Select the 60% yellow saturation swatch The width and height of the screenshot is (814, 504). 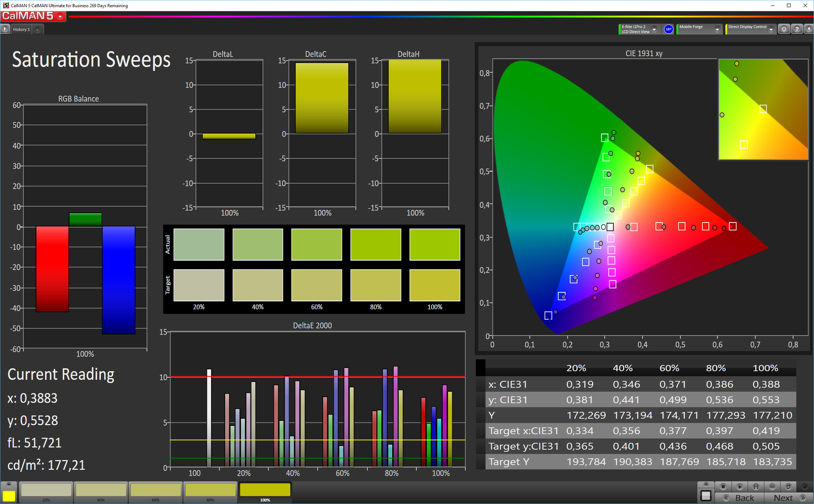[x=156, y=490]
